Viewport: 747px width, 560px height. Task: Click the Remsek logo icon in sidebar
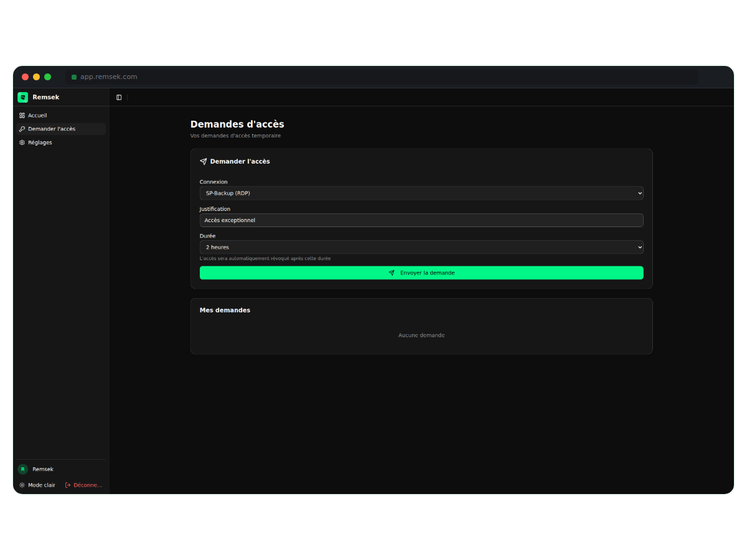click(23, 97)
